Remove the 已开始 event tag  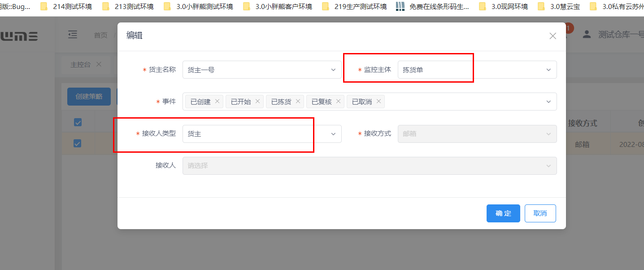257,101
